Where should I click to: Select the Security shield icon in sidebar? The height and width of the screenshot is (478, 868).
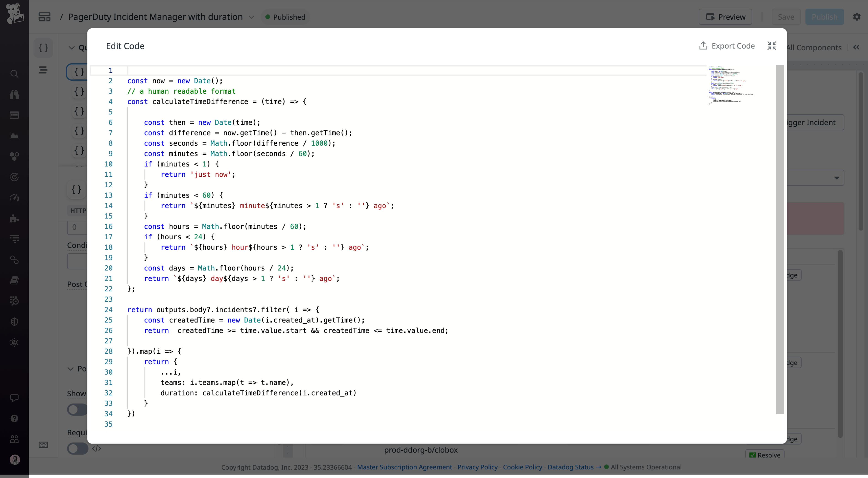coord(14,321)
